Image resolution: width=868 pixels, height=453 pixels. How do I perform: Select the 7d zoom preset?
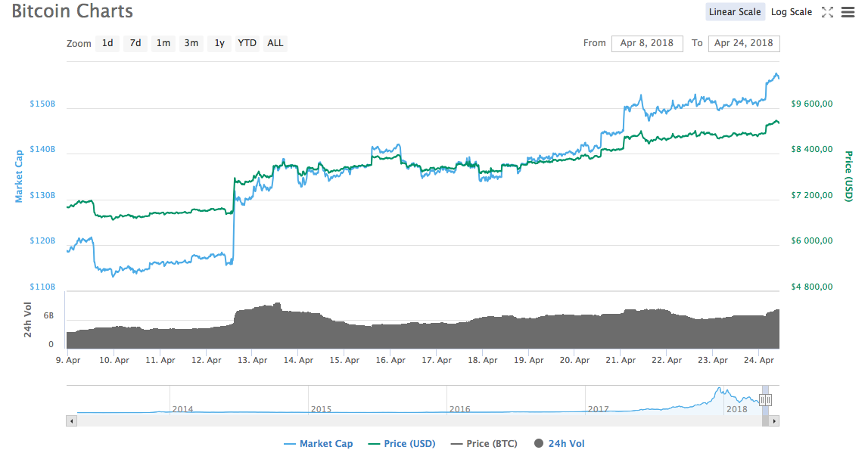(135, 43)
